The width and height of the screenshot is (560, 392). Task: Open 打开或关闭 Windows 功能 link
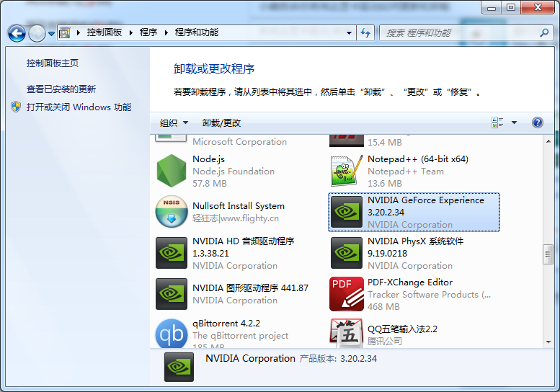coord(79,107)
